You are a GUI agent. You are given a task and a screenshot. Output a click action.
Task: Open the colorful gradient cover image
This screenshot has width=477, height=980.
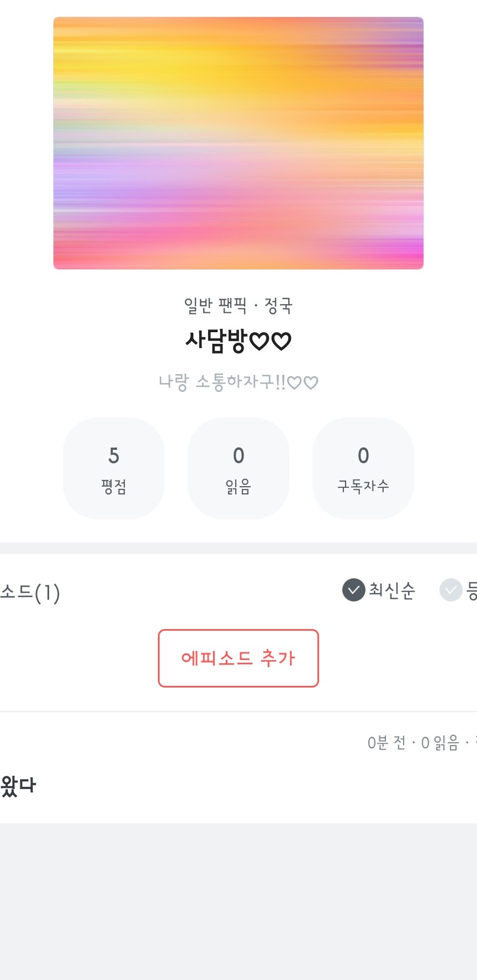[x=239, y=143]
